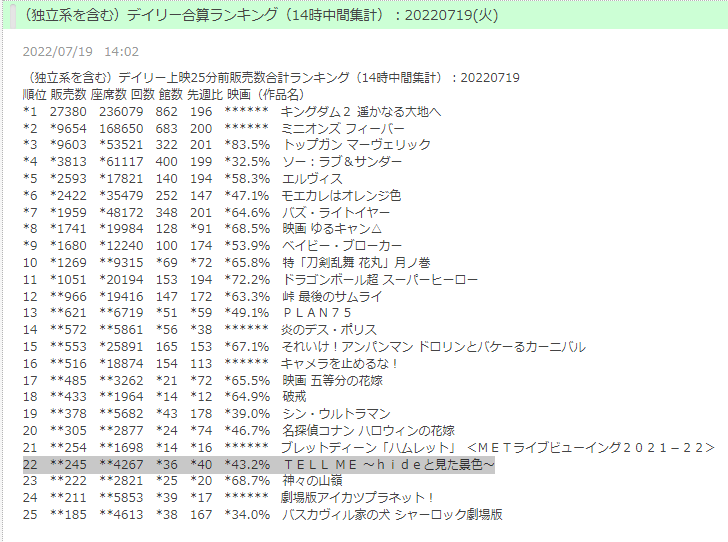Viewport: 728px width, 542px height.
Task: Click the timestamp 2022/07/19 14:02
Action: click(x=81, y=52)
